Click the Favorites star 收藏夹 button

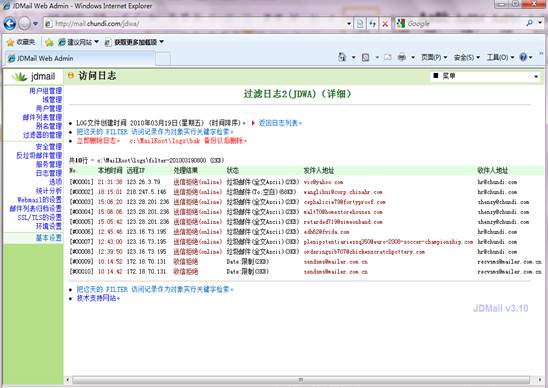(21, 42)
